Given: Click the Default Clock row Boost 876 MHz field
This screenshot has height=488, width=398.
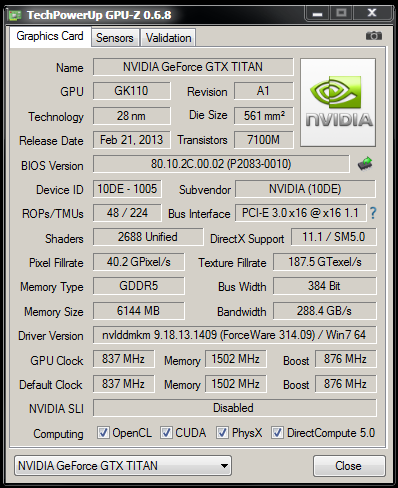Looking at the screenshot, I should click(345, 384).
